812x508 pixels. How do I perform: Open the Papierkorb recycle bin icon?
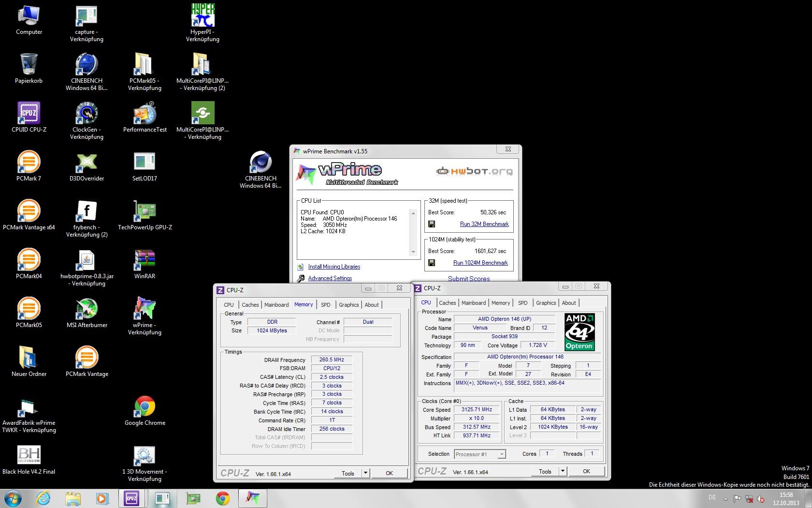[x=29, y=68]
